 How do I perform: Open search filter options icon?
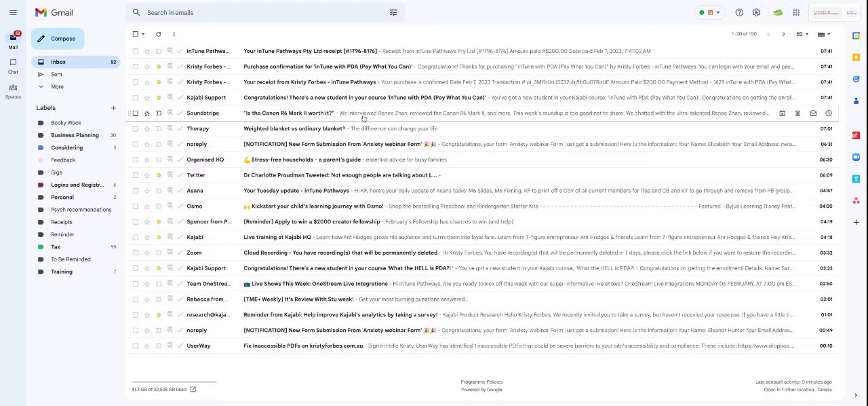click(x=393, y=12)
